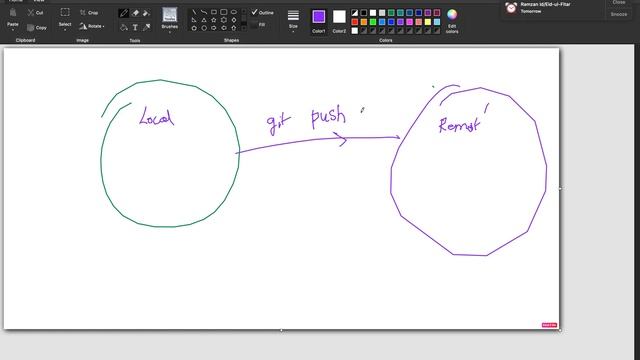
Task: Select the five-point Star shape
Action: [213, 20]
